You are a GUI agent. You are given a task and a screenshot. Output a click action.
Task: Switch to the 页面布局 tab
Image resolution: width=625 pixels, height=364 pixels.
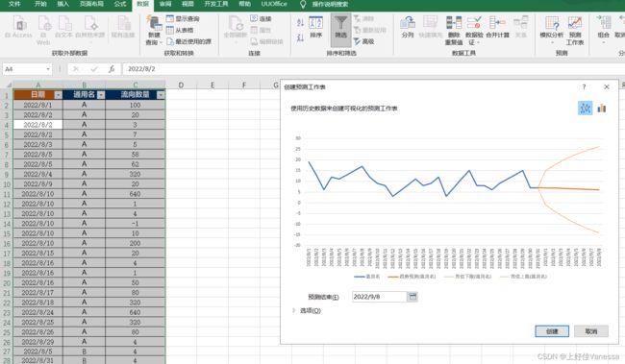click(91, 4)
